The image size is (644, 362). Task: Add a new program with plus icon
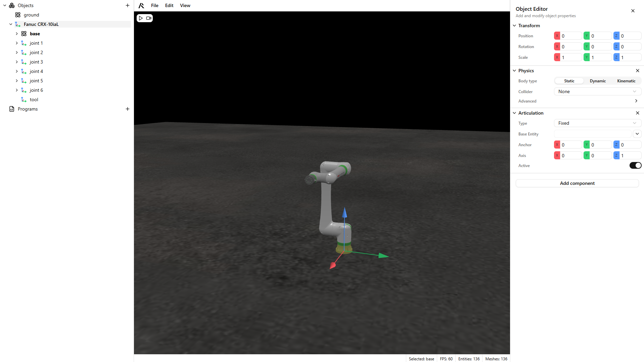click(128, 109)
